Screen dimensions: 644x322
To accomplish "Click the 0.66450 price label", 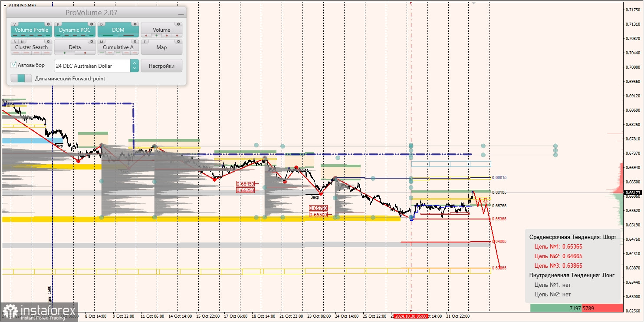I will click(245, 184).
